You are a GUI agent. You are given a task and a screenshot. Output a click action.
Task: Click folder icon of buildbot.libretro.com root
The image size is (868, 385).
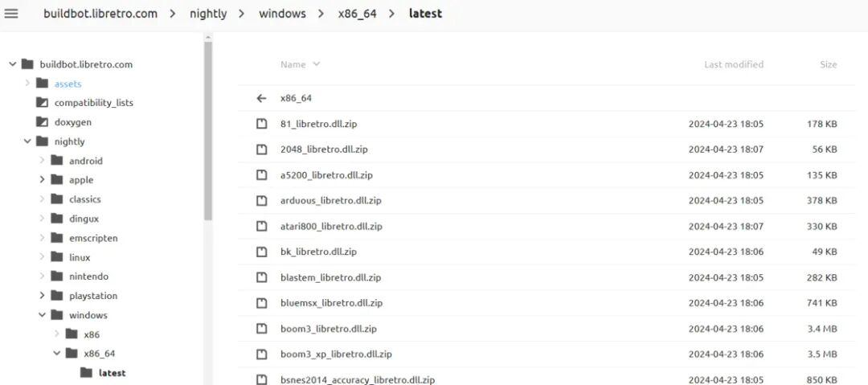(x=27, y=64)
